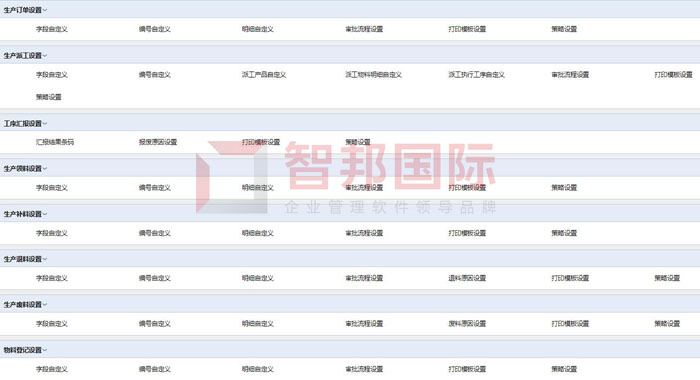Open 策略设置 under 工序汇报设置
The width and height of the screenshot is (700, 380).
click(x=358, y=142)
